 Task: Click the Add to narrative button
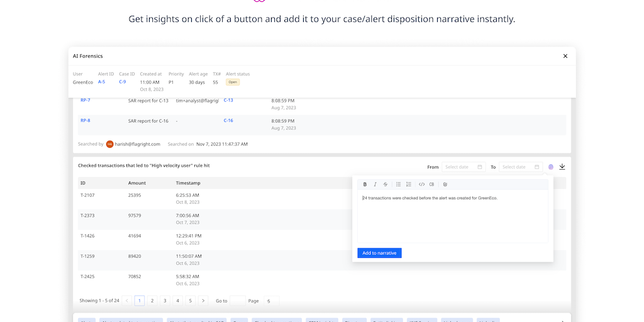pos(379,253)
